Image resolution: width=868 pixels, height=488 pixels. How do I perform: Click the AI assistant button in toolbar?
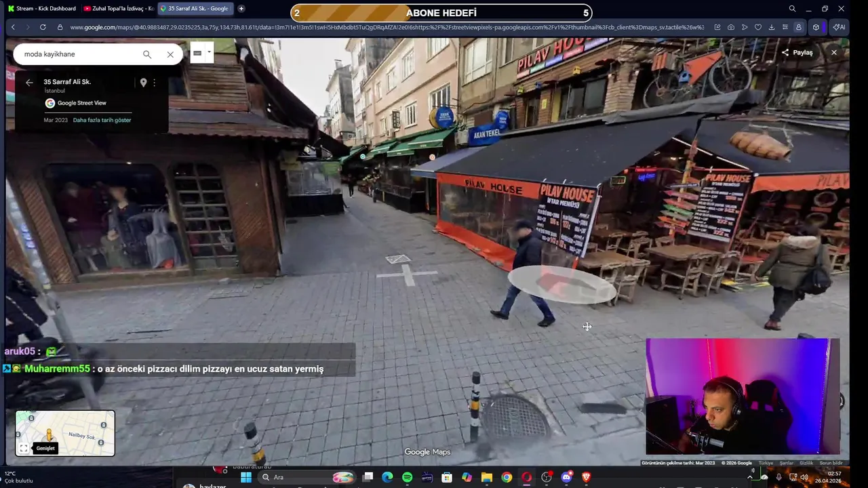(839, 27)
